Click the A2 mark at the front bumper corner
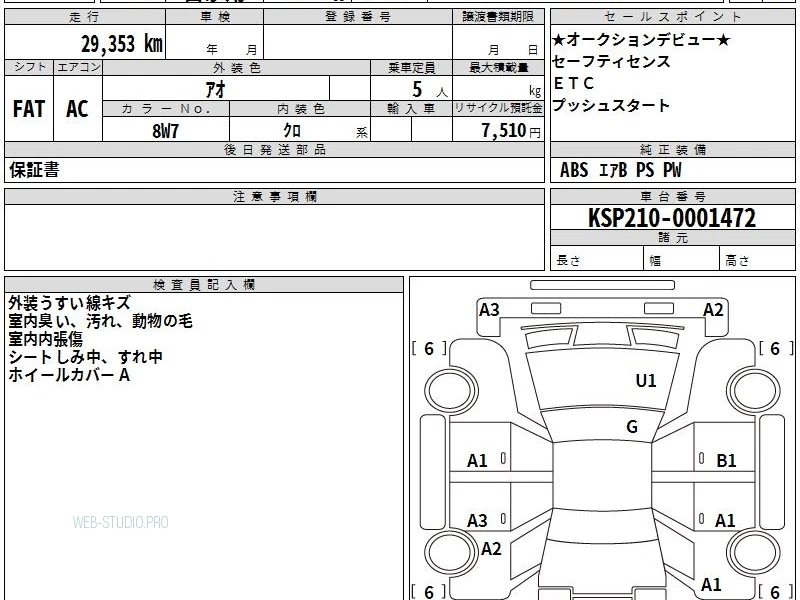Screen dimensions: 800x600 click(x=713, y=310)
